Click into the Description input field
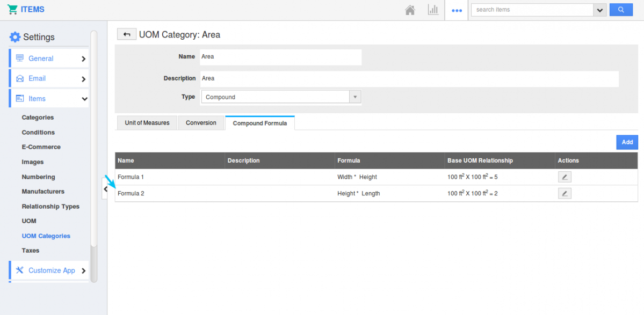This screenshot has width=644, height=315. click(409, 78)
